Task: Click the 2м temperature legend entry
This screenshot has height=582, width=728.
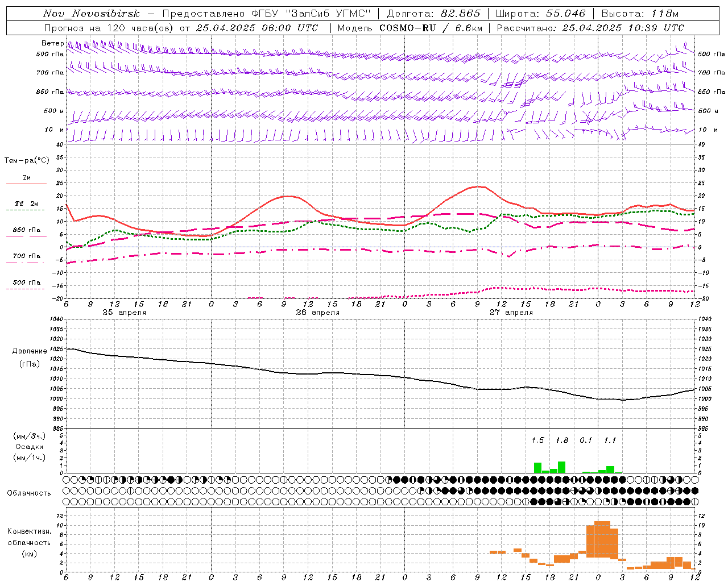Action: pyautogui.click(x=27, y=177)
